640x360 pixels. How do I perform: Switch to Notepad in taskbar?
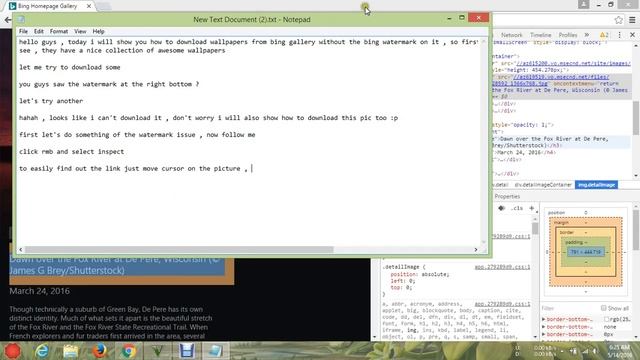point(216,351)
